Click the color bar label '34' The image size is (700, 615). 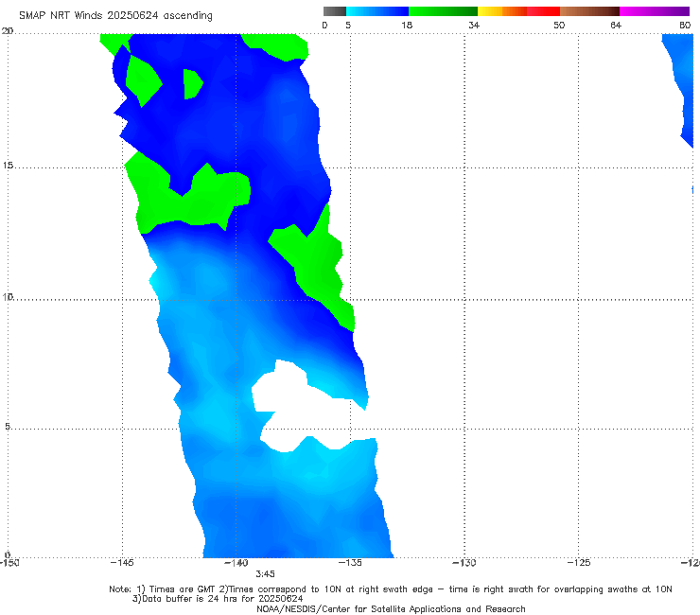point(474,25)
